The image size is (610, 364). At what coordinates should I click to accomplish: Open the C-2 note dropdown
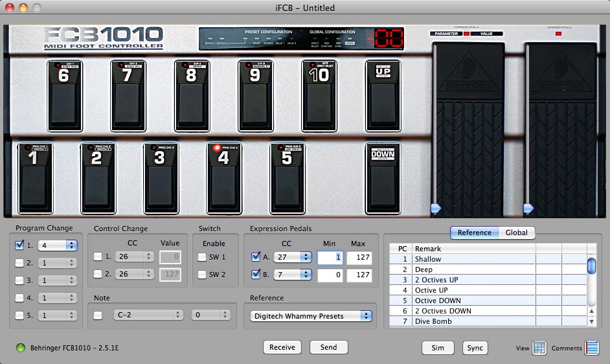pyautogui.click(x=148, y=315)
